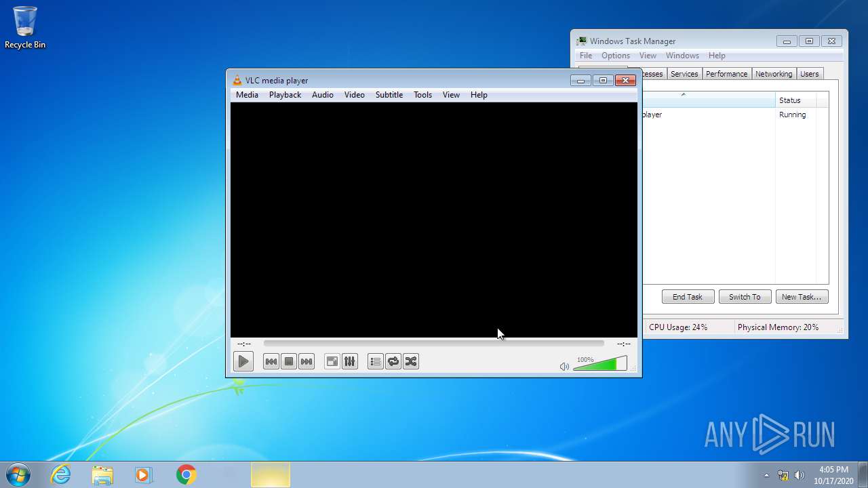The width and height of the screenshot is (868, 488).
Task: Launch Internet Explorer from taskbar
Action: point(60,474)
